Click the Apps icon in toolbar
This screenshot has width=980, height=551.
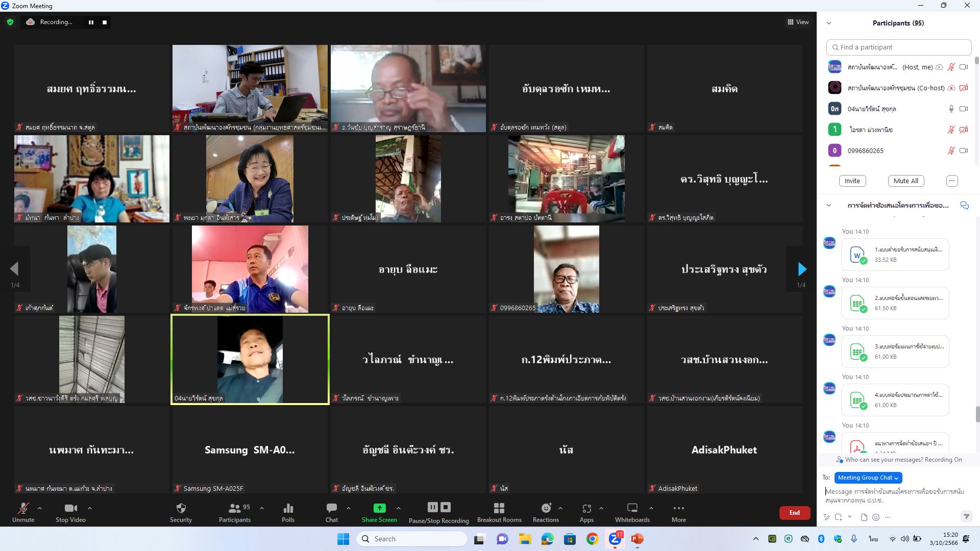586,508
